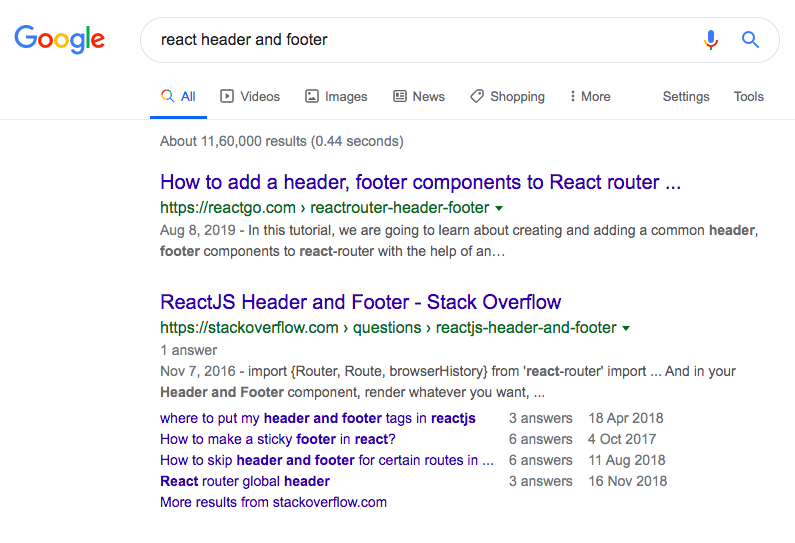
Task: Click 'More results from stackoverflow.com'
Action: click(273, 502)
